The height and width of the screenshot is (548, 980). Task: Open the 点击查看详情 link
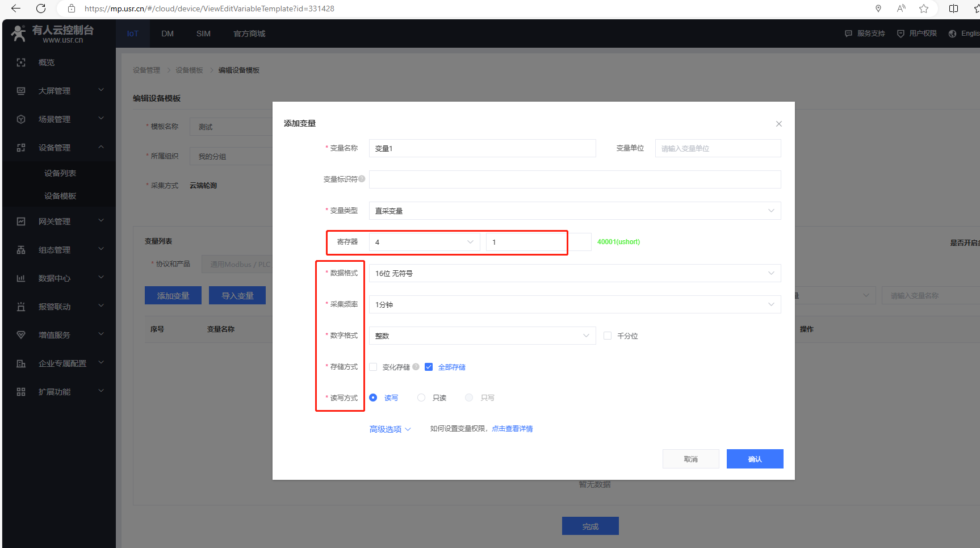point(512,429)
